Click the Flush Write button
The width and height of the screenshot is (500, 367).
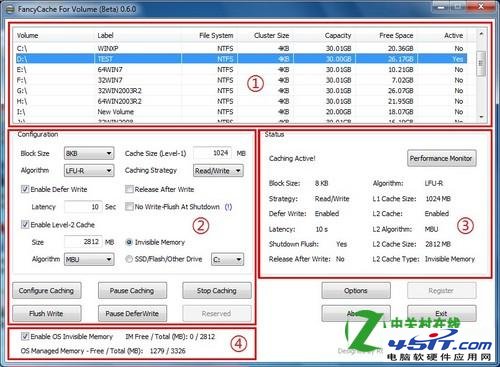tap(46, 313)
